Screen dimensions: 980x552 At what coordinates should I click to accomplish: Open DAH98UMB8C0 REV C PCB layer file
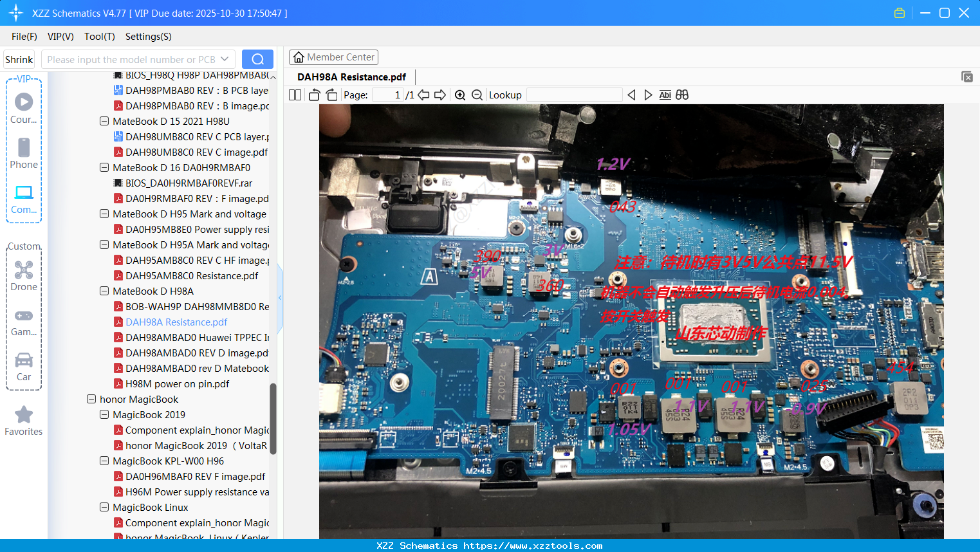(191, 136)
